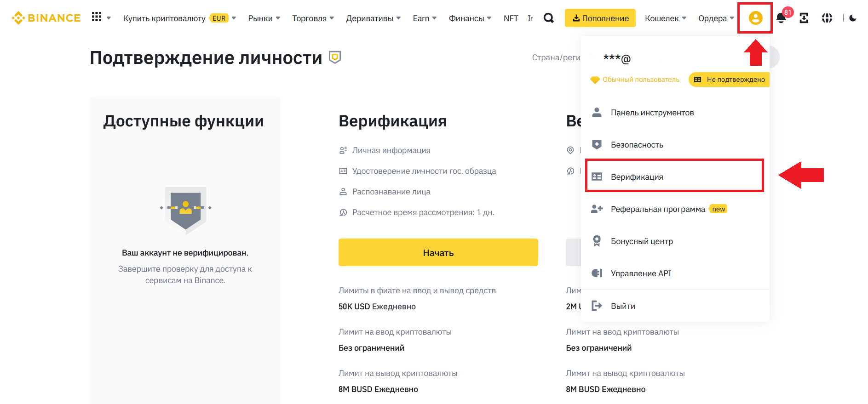The width and height of the screenshot is (868, 404).
Task: Click the Бонусный центр medal icon
Action: point(597,241)
